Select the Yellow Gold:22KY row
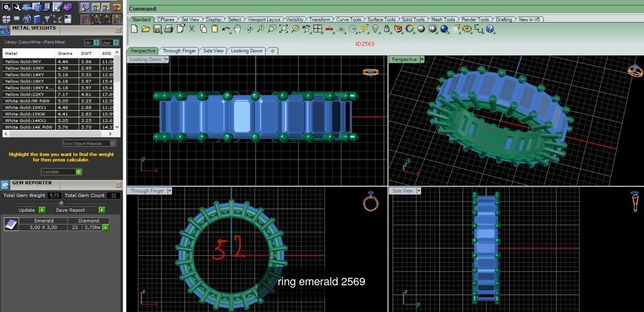Viewport: 644px width, 312px height. [x=59, y=94]
